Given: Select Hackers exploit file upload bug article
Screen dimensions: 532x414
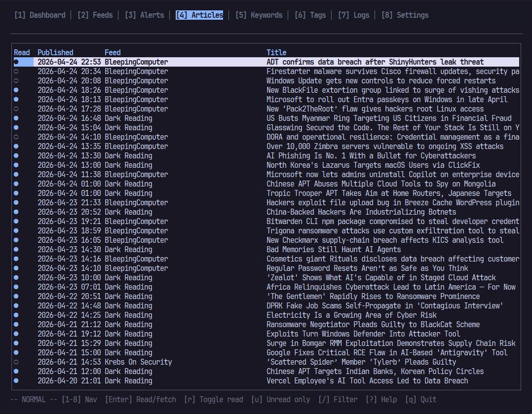Looking at the screenshot, I should (266, 203).
